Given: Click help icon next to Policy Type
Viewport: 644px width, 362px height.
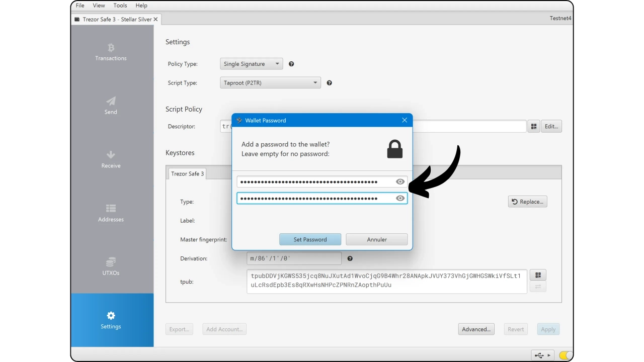Looking at the screenshot, I should (291, 64).
